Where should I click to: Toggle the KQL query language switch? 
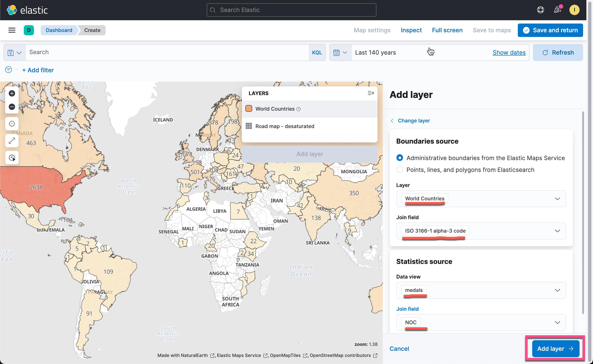317,53
